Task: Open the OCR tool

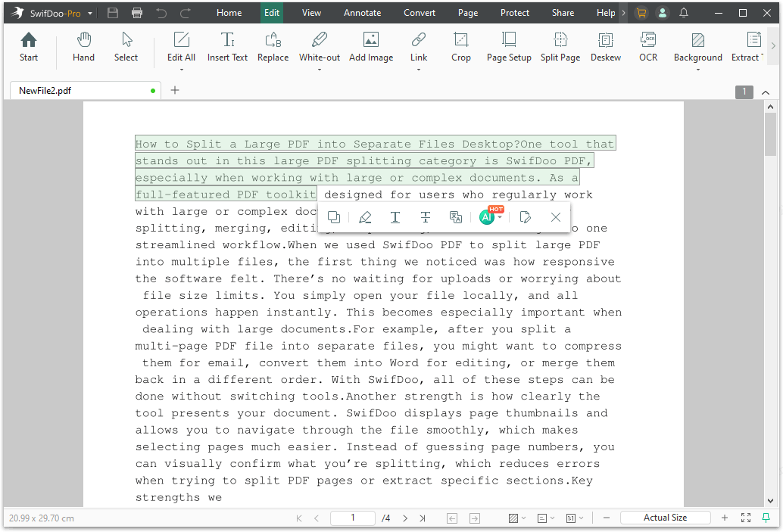Action: (648, 47)
